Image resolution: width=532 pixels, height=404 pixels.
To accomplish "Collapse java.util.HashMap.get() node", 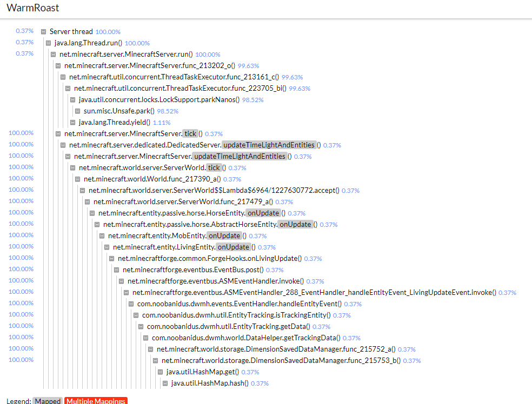I will tap(160, 372).
